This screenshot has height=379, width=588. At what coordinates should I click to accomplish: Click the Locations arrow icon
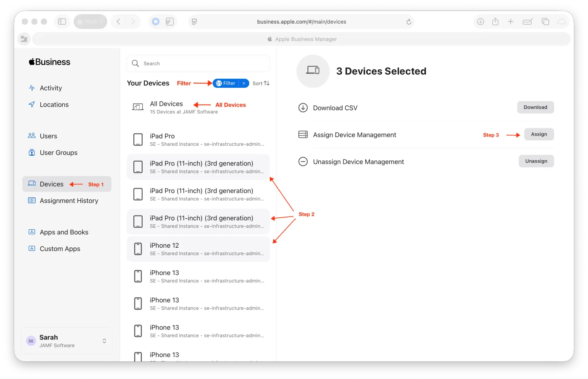[32, 104]
